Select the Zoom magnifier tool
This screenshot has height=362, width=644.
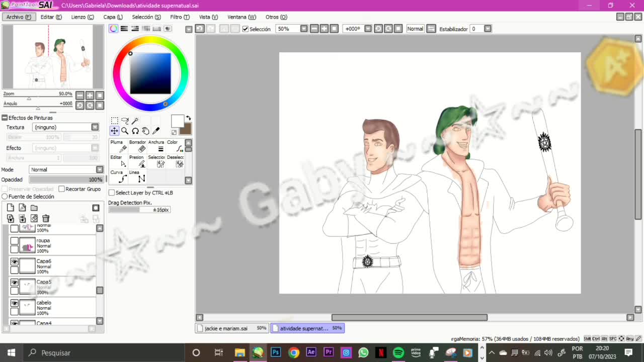pos(125,131)
